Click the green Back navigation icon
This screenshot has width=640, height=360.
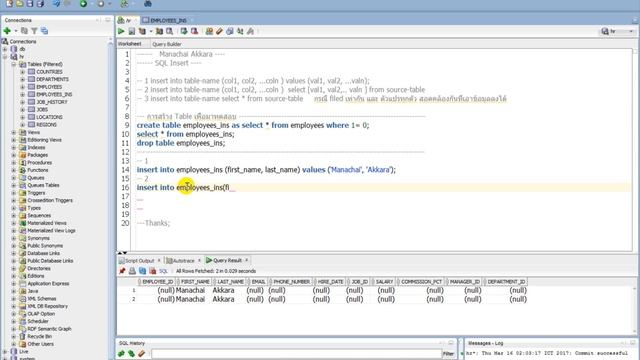coord(83,4)
